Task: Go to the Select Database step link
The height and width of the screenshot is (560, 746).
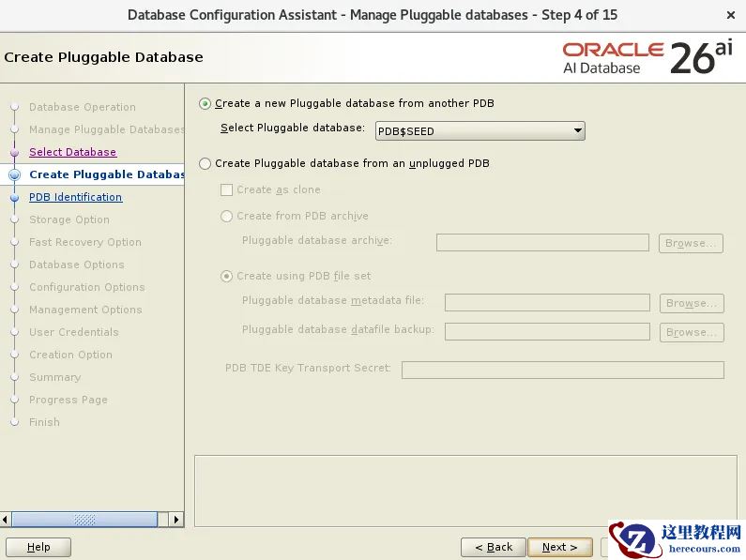Action: coord(73,152)
